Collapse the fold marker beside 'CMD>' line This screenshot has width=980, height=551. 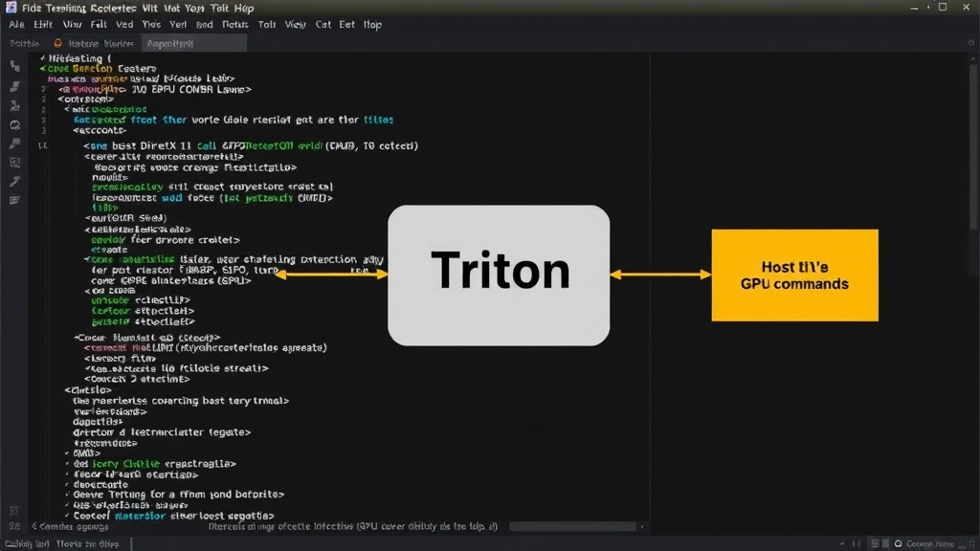68,453
